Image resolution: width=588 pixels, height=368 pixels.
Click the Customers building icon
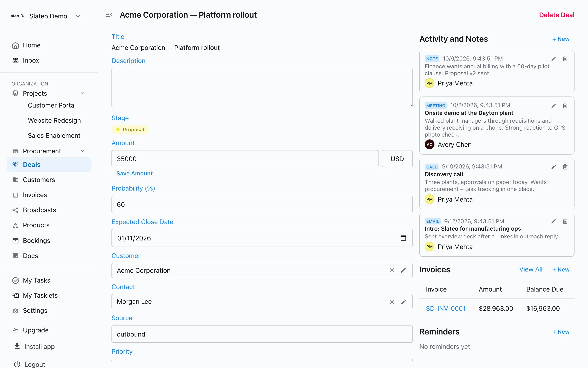(x=16, y=180)
